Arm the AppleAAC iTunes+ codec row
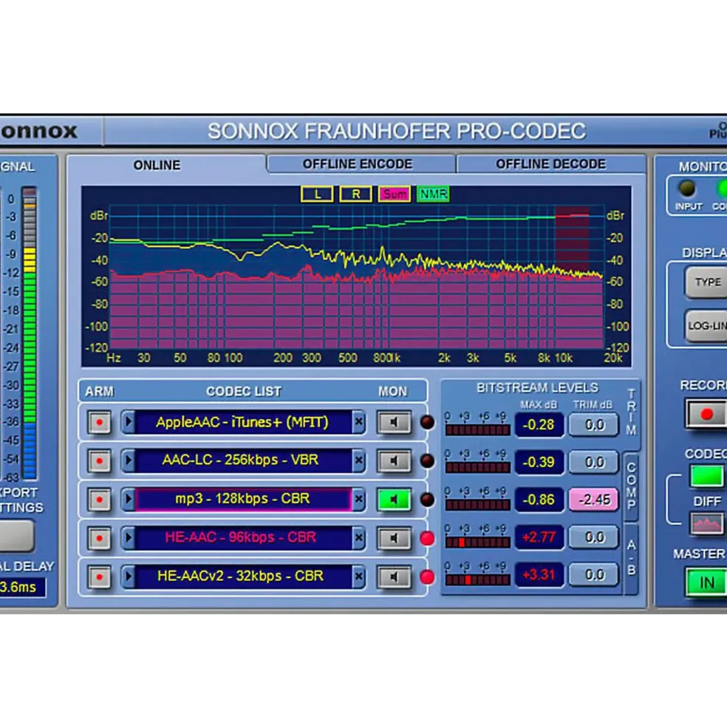 [99, 423]
